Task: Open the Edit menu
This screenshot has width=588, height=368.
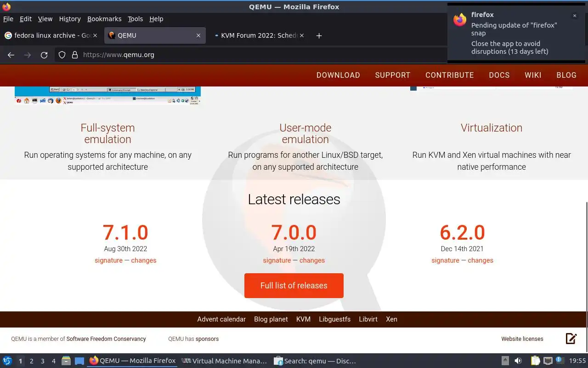Action: point(26,19)
